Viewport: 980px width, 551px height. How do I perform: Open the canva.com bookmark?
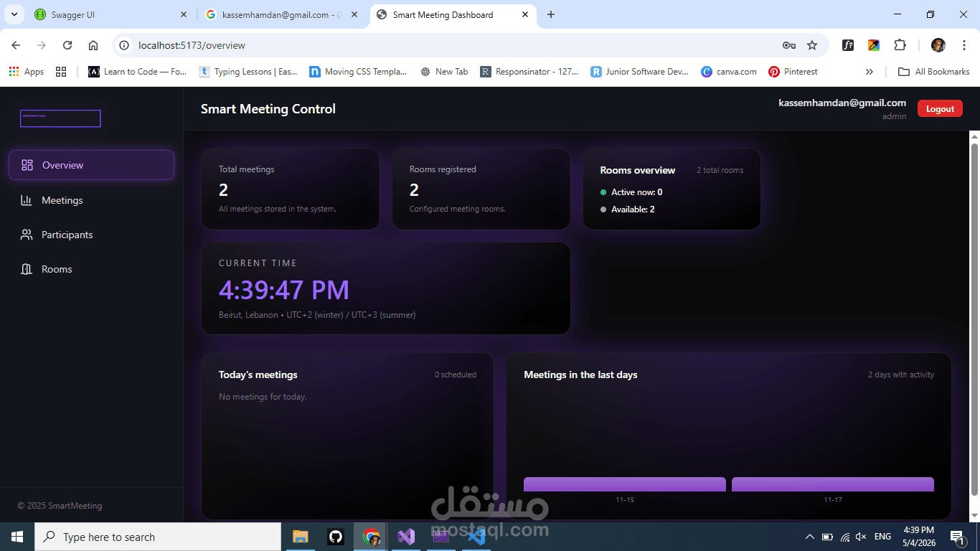pyautogui.click(x=729, y=72)
